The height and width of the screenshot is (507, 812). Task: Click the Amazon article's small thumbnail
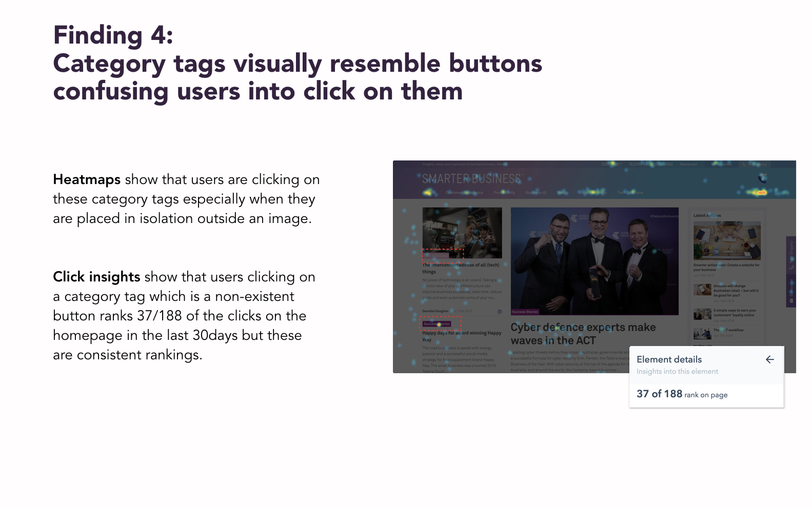tap(702, 290)
